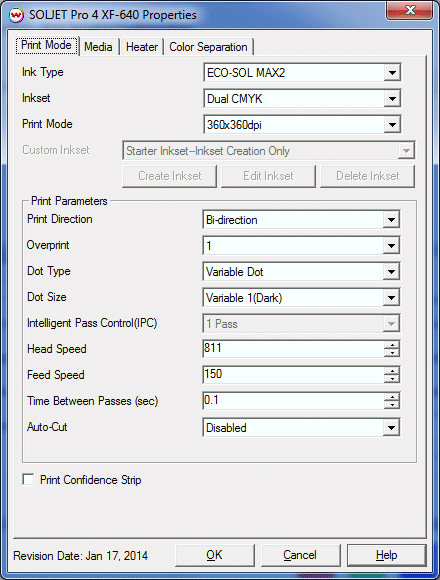Increase Head Speed with up spinner arrow
This screenshot has height=580, width=440.
point(392,345)
